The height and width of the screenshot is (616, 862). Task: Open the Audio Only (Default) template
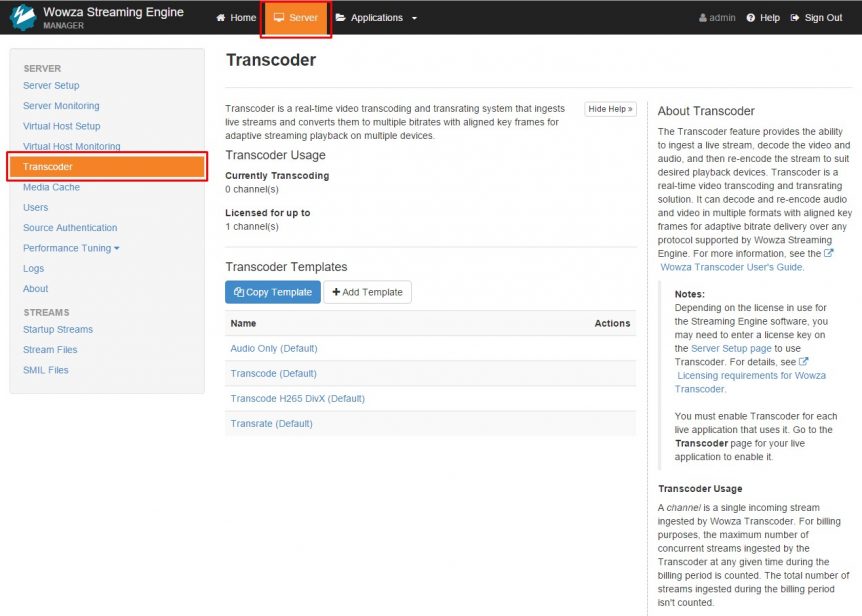point(273,348)
